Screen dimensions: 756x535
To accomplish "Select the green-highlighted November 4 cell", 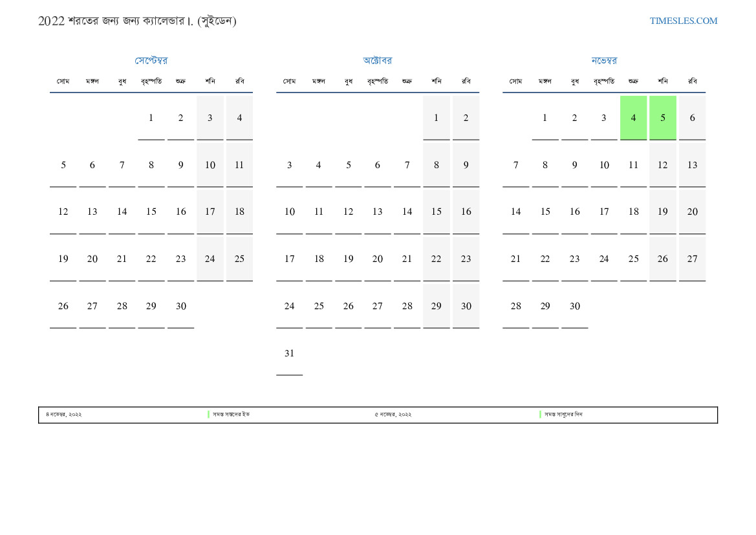I will click(633, 118).
